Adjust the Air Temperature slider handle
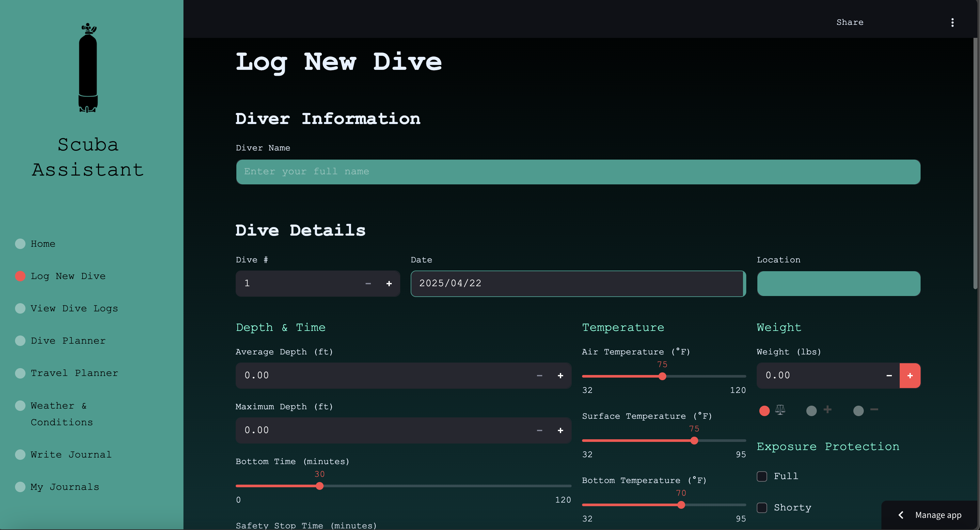Image resolution: width=980 pixels, height=530 pixels. [x=662, y=376]
